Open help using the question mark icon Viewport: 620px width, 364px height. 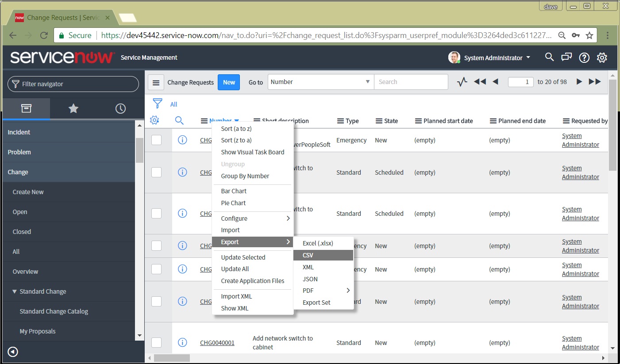coord(584,57)
